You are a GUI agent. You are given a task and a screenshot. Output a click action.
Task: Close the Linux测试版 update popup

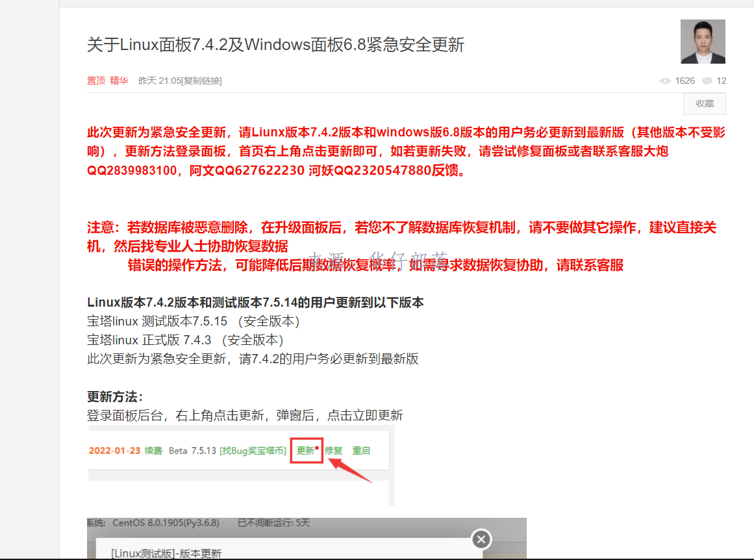481,539
